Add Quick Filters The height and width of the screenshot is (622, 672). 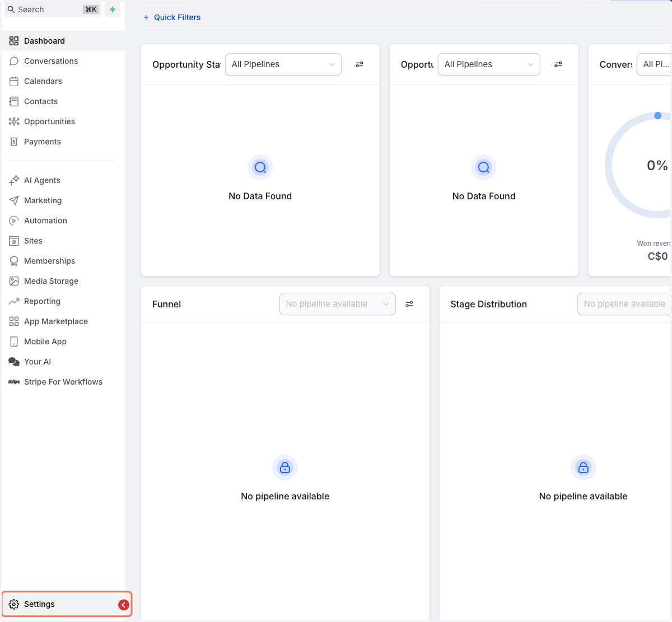tap(172, 17)
